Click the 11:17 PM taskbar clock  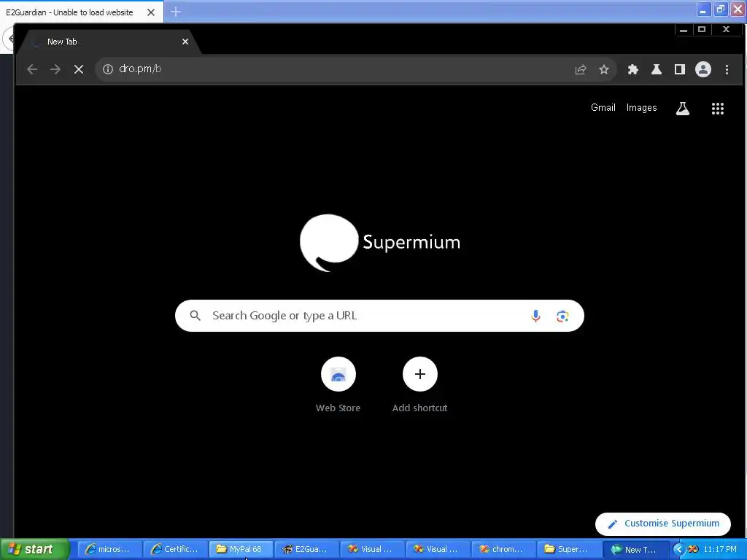719,550
